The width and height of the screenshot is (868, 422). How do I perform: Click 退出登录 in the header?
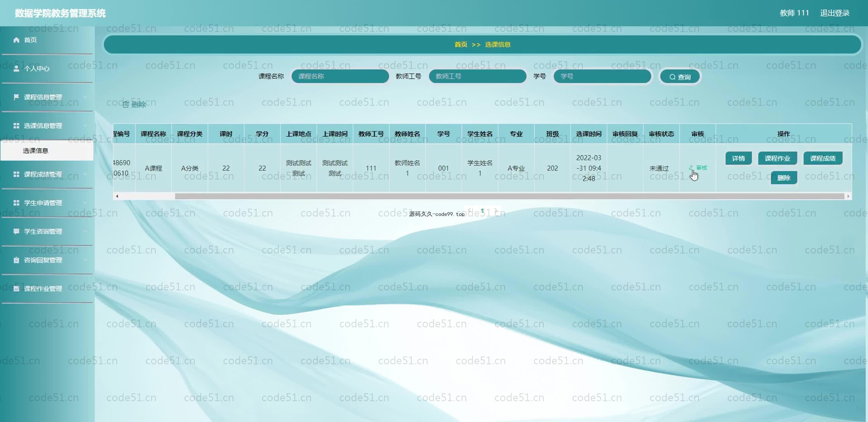coord(835,13)
